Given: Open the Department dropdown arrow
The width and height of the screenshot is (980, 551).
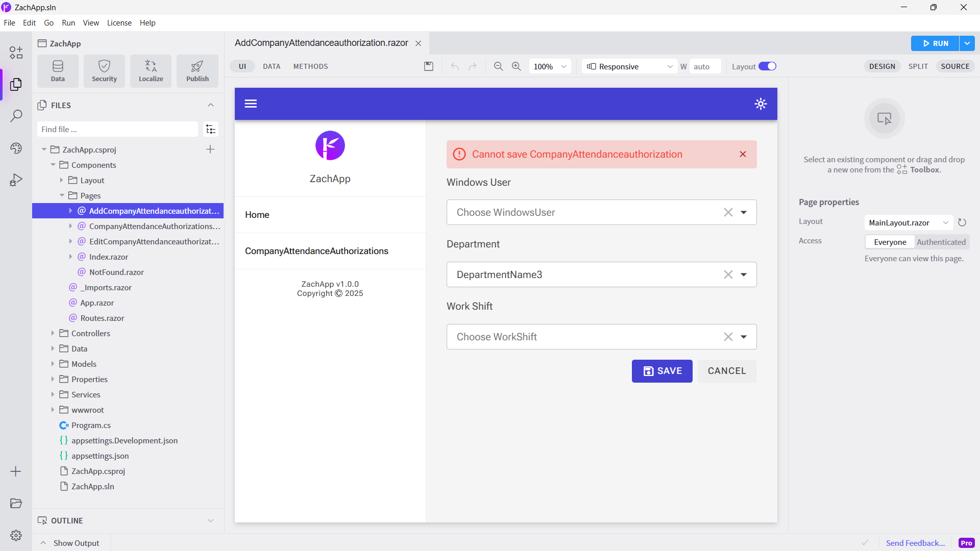Looking at the screenshot, I should point(744,274).
